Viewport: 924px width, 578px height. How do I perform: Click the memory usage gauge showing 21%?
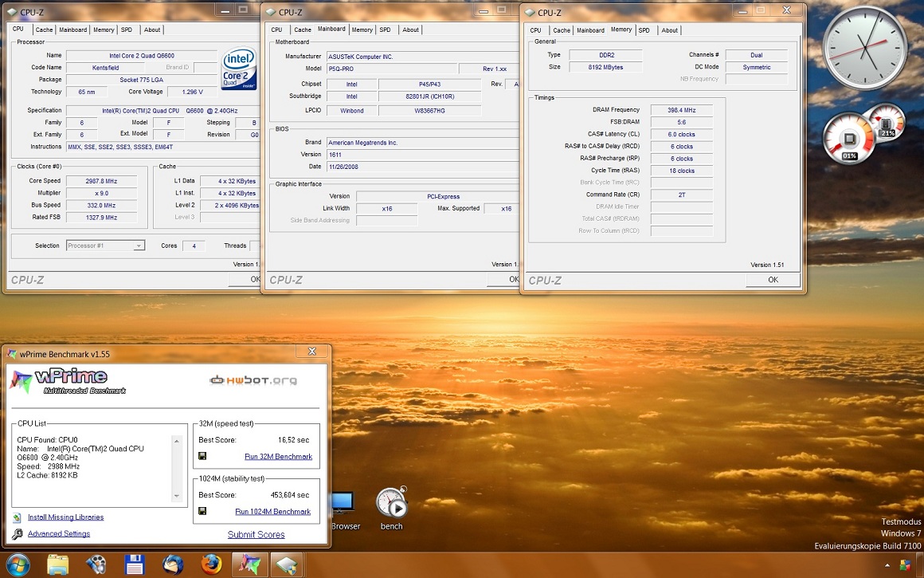tap(886, 123)
